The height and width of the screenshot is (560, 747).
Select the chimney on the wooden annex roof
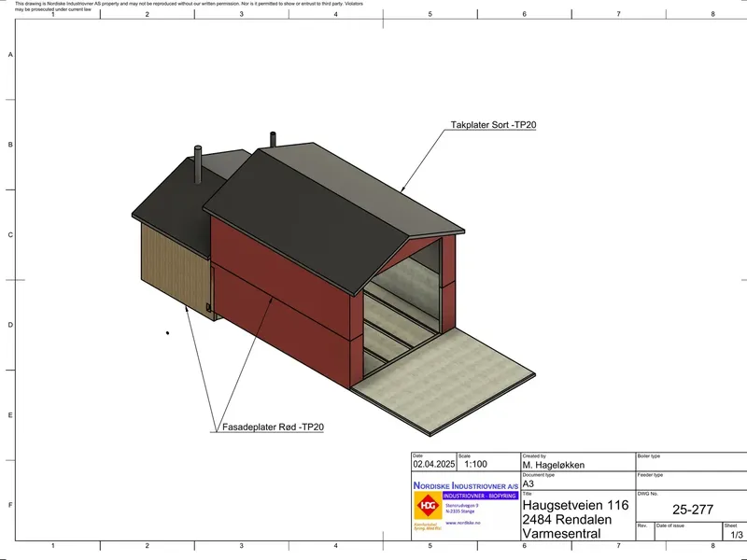point(198,164)
